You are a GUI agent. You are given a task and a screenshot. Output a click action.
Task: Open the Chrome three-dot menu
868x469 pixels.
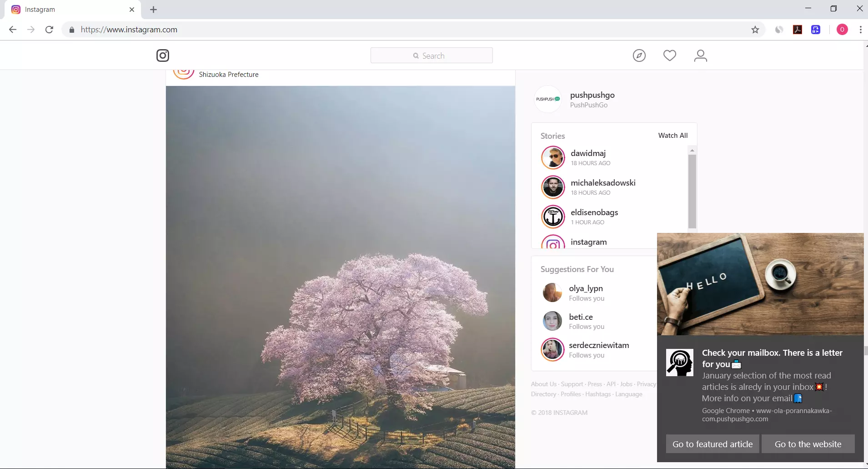(x=860, y=30)
